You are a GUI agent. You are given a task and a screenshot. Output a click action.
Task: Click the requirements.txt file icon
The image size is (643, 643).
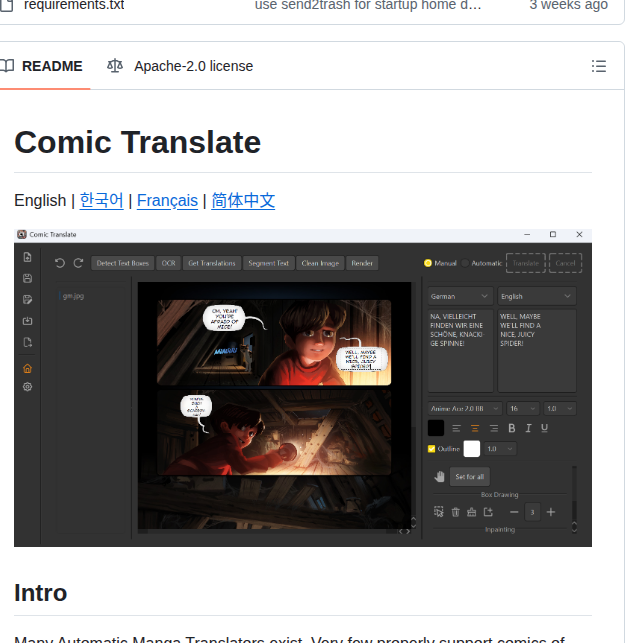tap(6, 5)
